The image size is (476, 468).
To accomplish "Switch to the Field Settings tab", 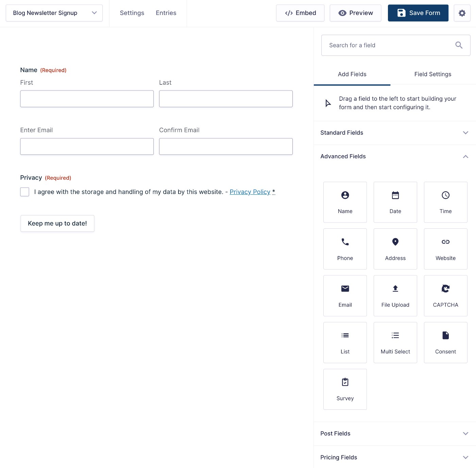I will click(432, 74).
